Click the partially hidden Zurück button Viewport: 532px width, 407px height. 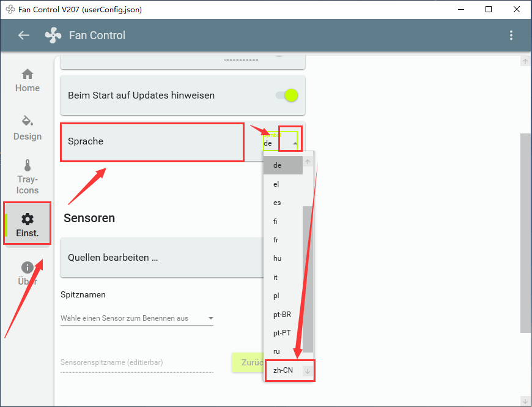click(x=247, y=362)
